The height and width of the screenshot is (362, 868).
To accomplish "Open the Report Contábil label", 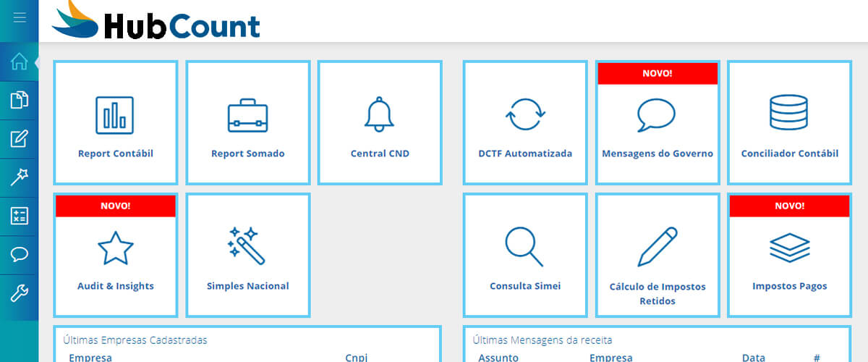I will [x=116, y=153].
